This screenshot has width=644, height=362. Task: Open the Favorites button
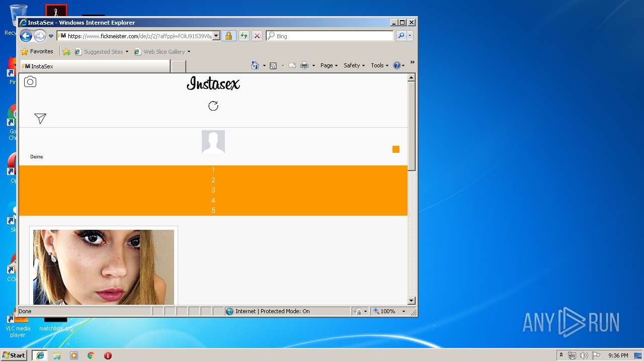click(x=37, y=51)
